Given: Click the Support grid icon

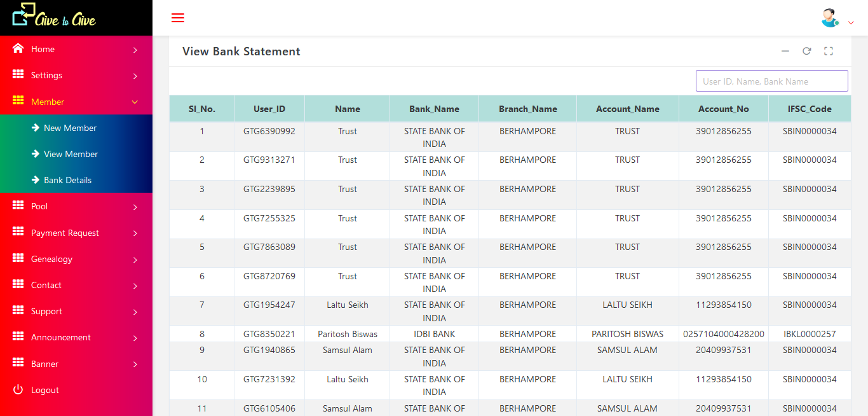Looking at the screenshot, I should pyautogui.click(x=18, y=310).
